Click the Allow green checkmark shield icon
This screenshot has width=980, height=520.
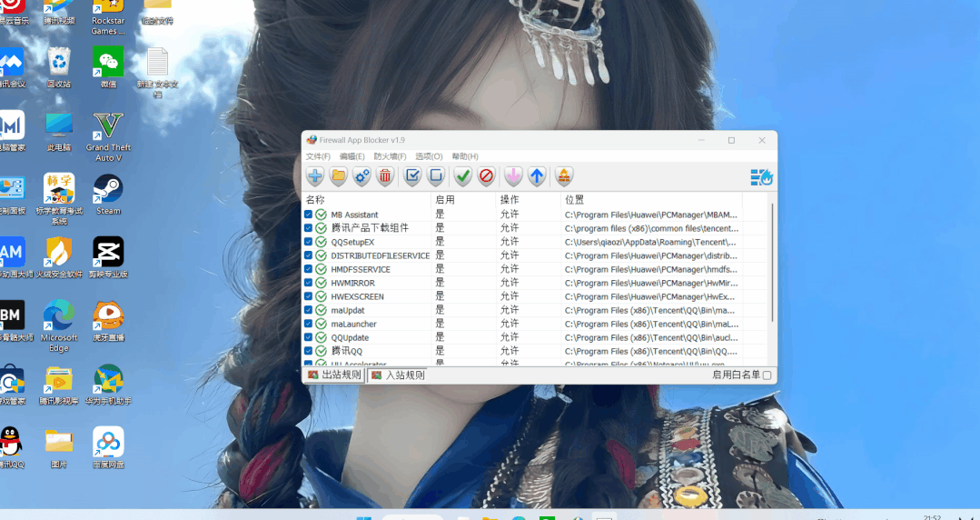pos(462,176)
